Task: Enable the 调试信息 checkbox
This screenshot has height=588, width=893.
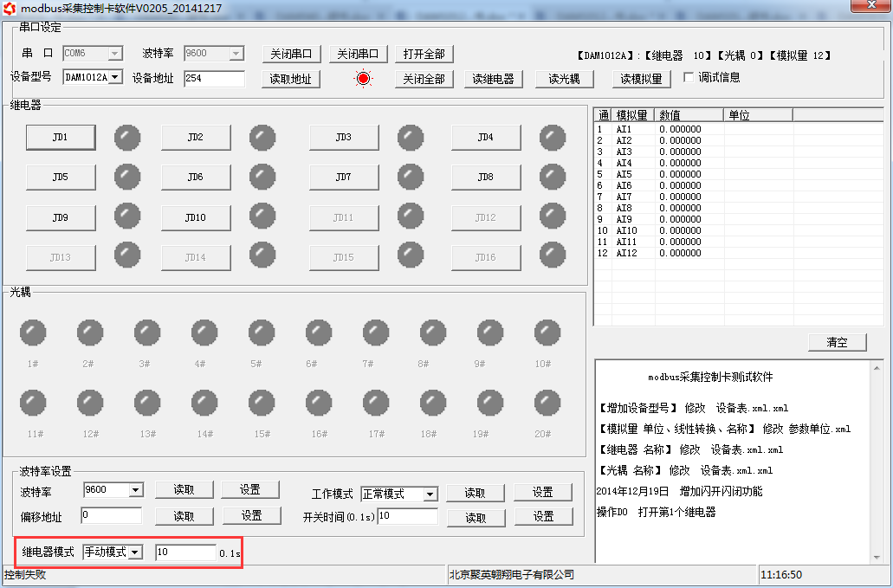Action: coord(689,77)
